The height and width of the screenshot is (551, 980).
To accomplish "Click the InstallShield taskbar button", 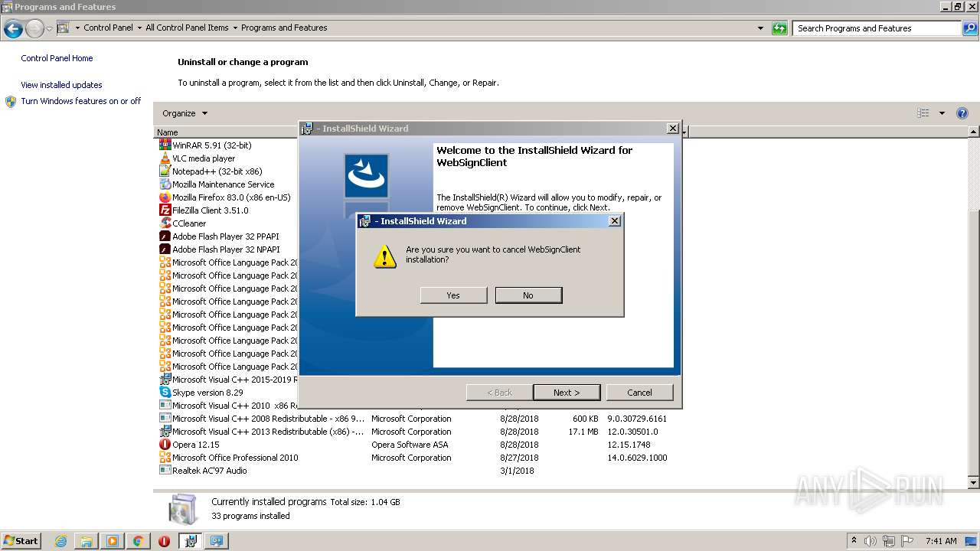I will coord(190,541).
